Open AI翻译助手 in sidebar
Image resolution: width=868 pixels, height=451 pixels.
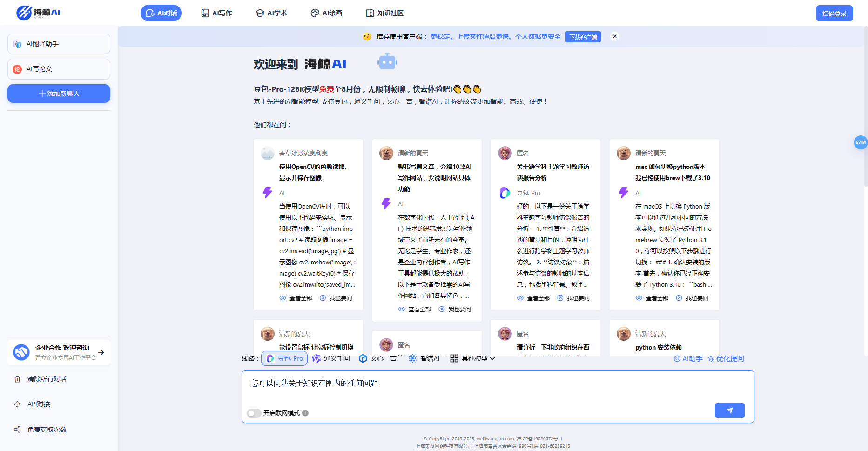point(59,44)
